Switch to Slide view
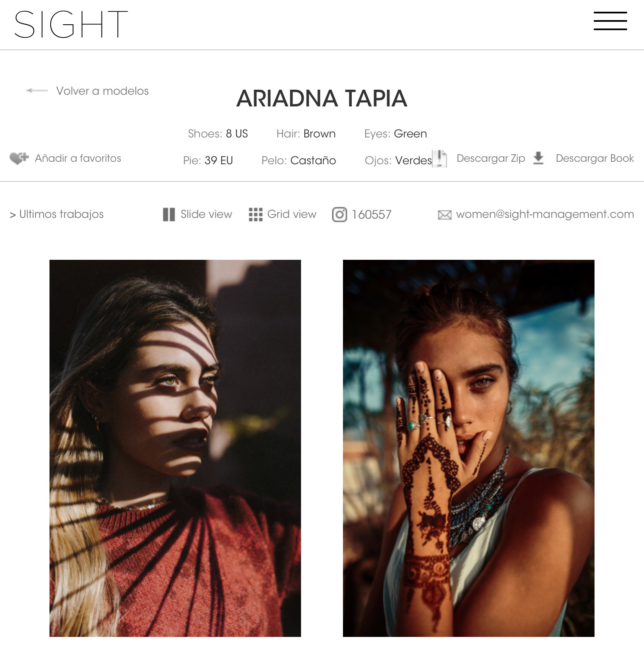 click(206, 215)
